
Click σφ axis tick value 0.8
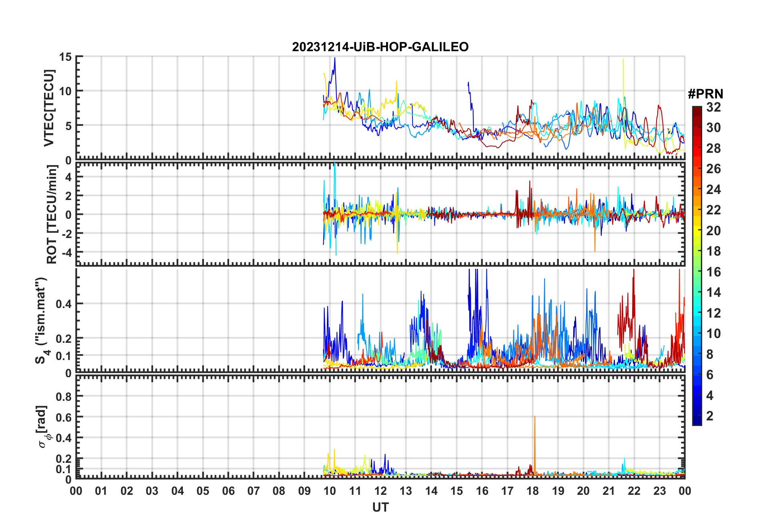coord(64,396)
